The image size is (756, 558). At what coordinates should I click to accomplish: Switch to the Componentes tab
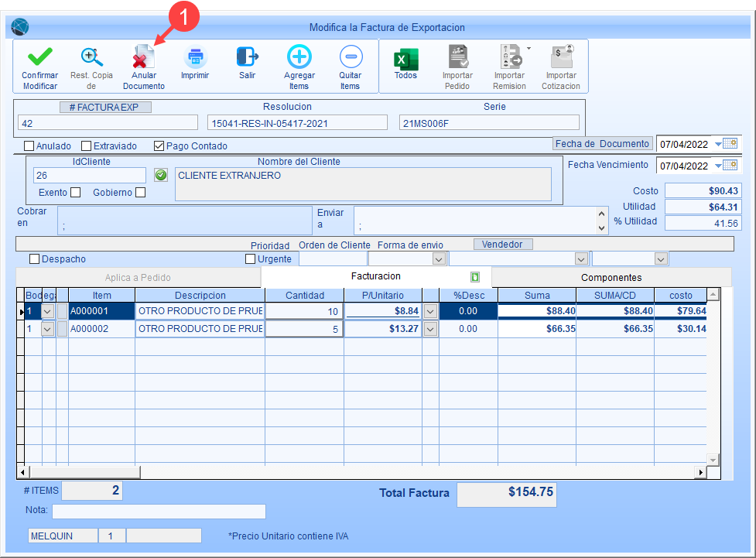[x=611, y=277]
